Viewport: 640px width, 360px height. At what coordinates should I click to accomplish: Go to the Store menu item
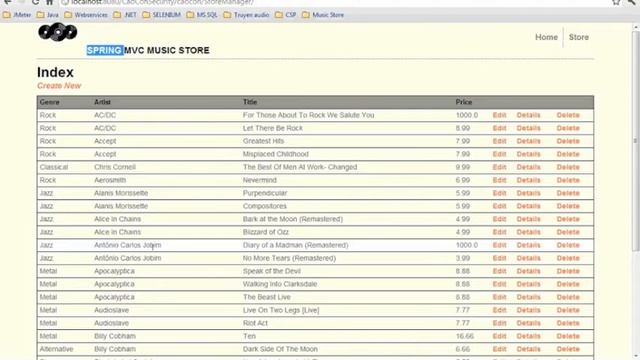tap(579, 37)
